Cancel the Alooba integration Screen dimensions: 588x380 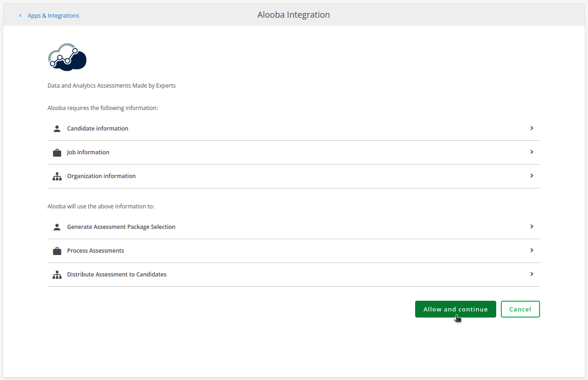click(x=520, y=309)
